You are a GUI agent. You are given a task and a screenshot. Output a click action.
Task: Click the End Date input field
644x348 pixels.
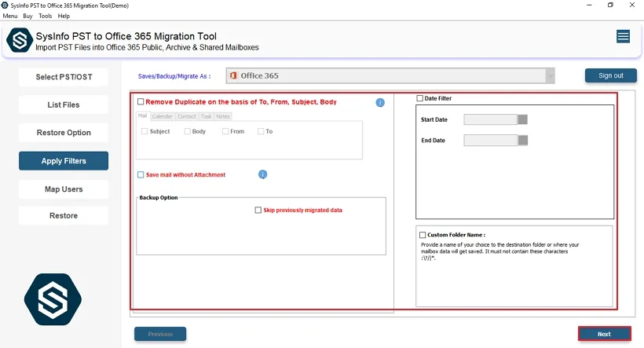click(490, 141)
